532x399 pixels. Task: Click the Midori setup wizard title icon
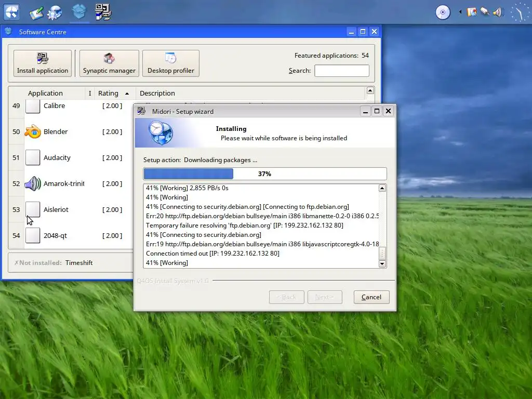pos(141,111)
